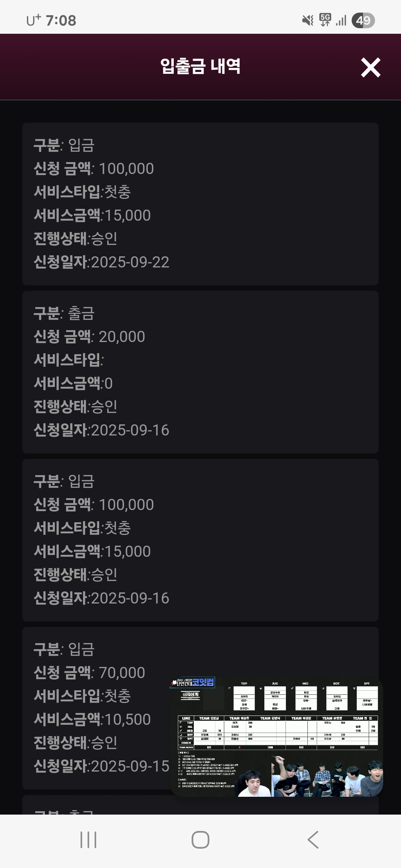Image resolution: width=401 pixels, height=868 pixels.
Task: Open the floating picture-in-picture video
Action: point(276,736)
